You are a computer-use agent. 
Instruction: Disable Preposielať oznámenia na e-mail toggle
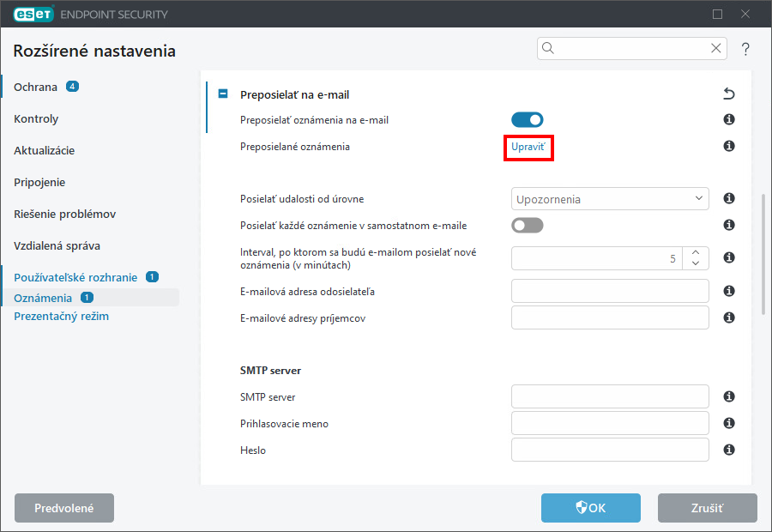click(528, 120)
